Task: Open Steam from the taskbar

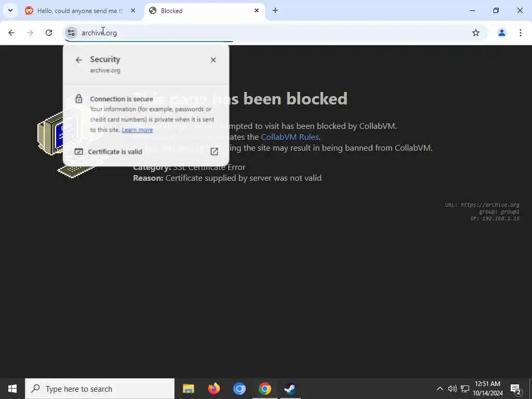Action: click(x=290, y=389)
